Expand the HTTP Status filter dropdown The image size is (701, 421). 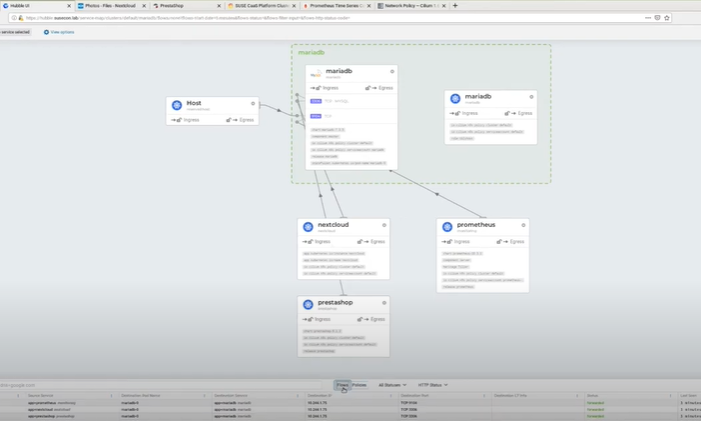[x=432, y=385]
